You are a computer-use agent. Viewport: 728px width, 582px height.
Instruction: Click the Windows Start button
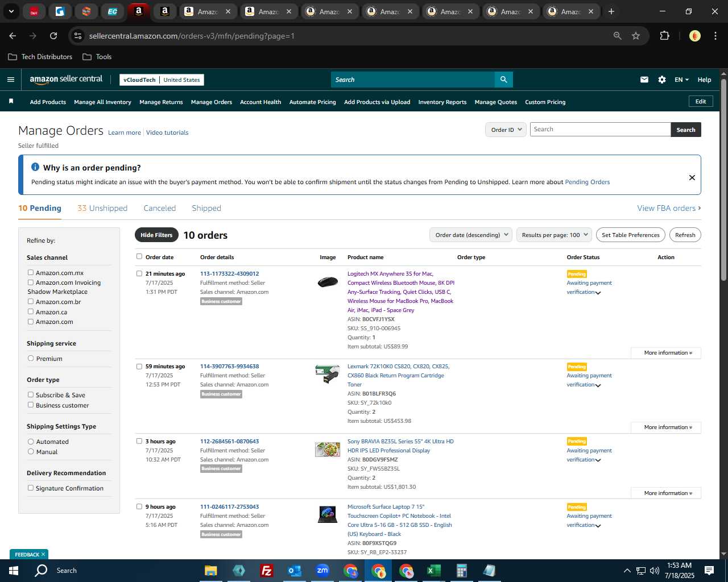[x=13, y=571]
